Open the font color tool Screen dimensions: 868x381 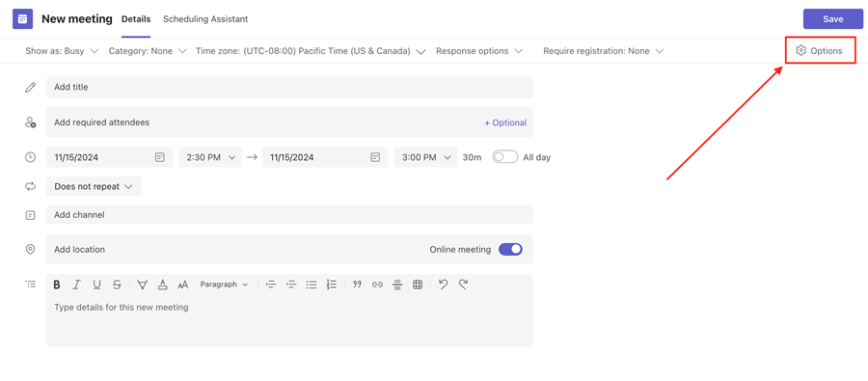tap(163, 285)
